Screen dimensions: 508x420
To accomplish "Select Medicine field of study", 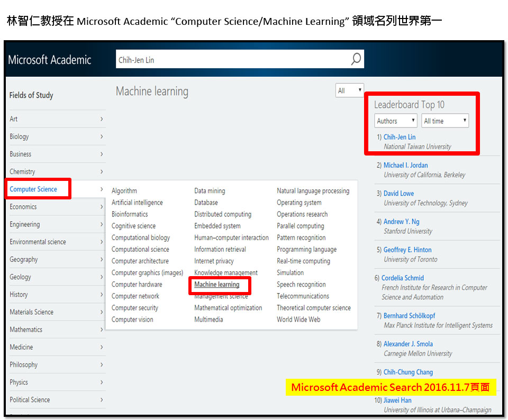I will click(21, 347).
